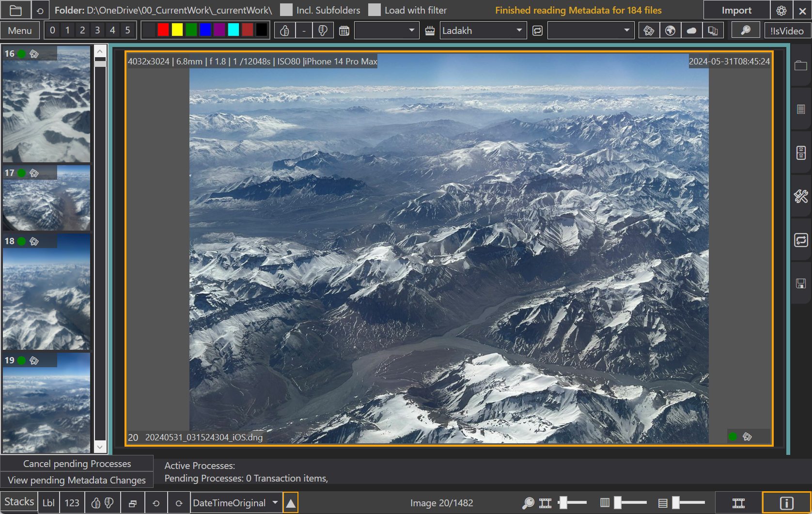The image size is (812, 514).
Task: Toggle ascending sort order triangle
Action: point(291,503)
